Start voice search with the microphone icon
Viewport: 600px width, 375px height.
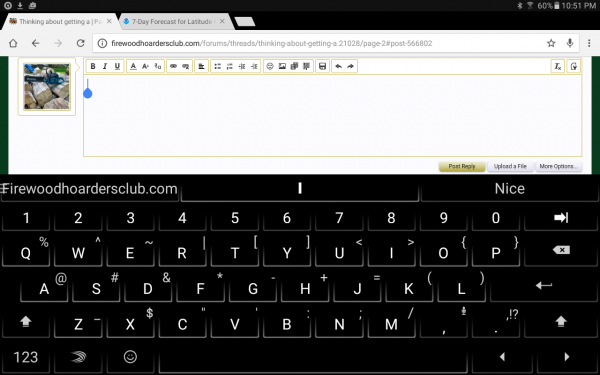[x=570, y=43]
